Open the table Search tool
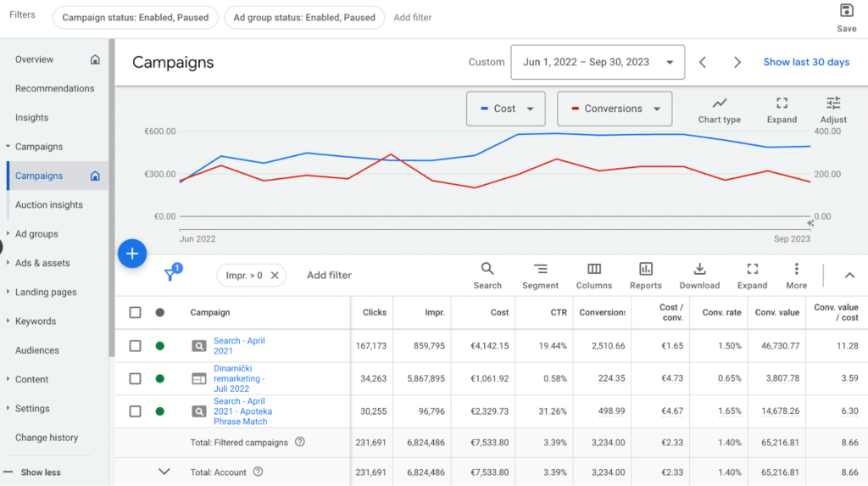Screen dimensions: 868x486 [487, 275]
